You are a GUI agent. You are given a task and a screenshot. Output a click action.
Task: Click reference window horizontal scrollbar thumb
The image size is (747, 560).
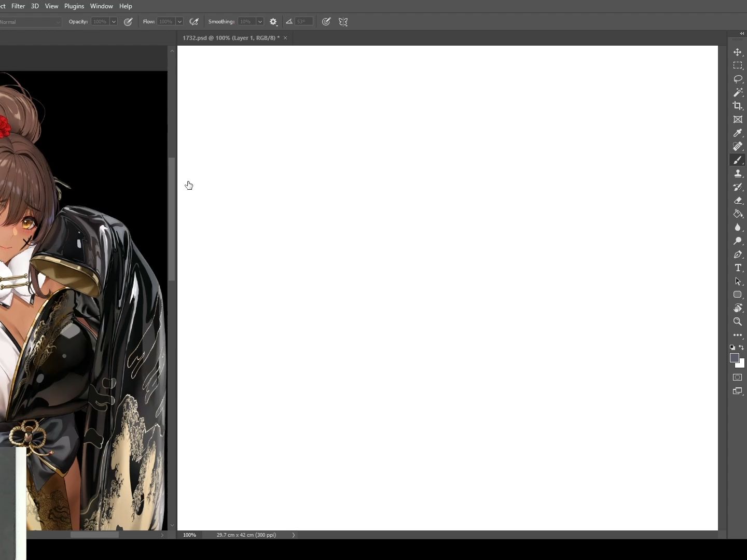coord(94,535)
